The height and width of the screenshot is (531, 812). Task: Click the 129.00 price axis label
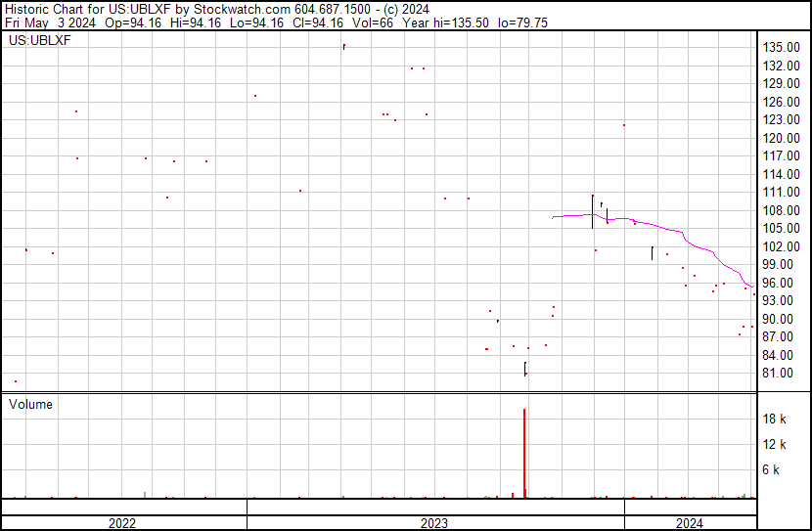click(x=781, y=83)
